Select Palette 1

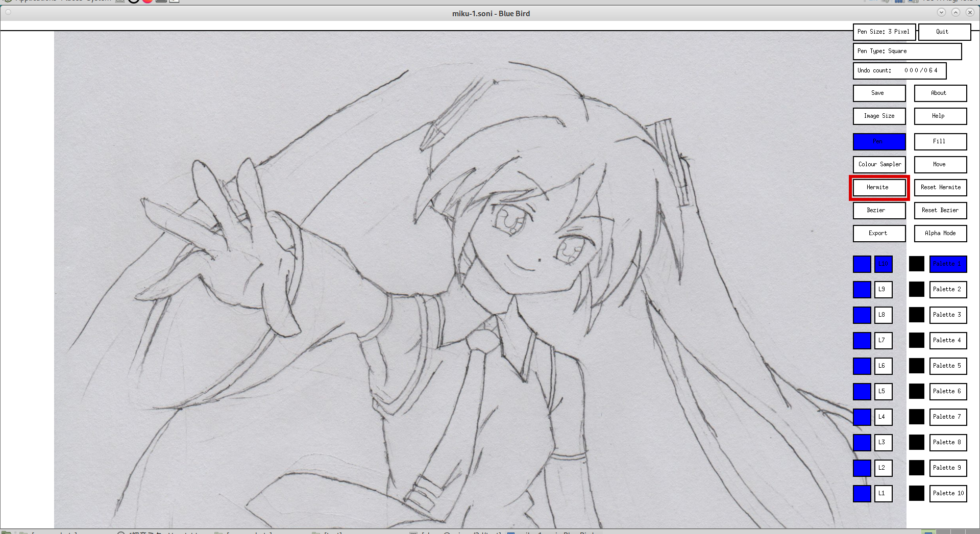click(948, 264)
